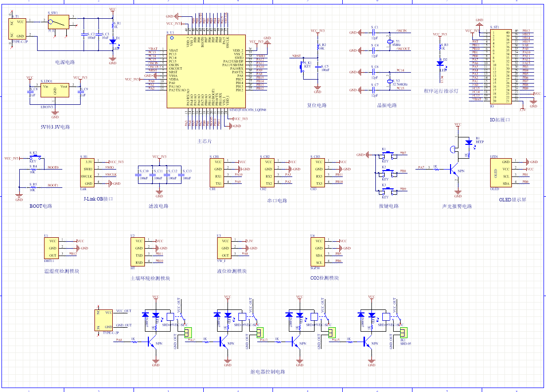Screen dimensions: 546x392
Task: Click the alarm circuit NPN transistor symbol
Action: (x=454, y=170)
